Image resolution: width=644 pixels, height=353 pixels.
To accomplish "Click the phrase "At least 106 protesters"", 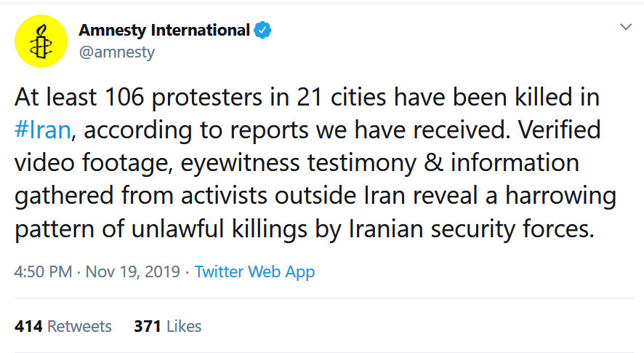I will point(116,98).
